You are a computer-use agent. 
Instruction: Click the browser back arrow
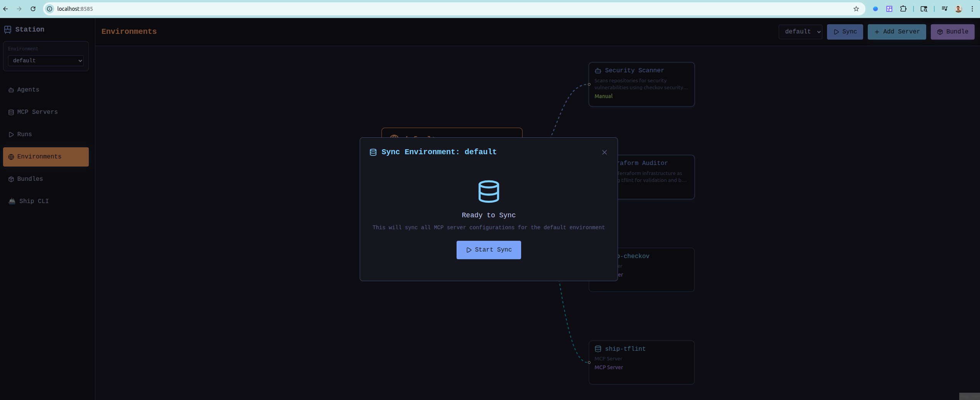coord(5,9)
